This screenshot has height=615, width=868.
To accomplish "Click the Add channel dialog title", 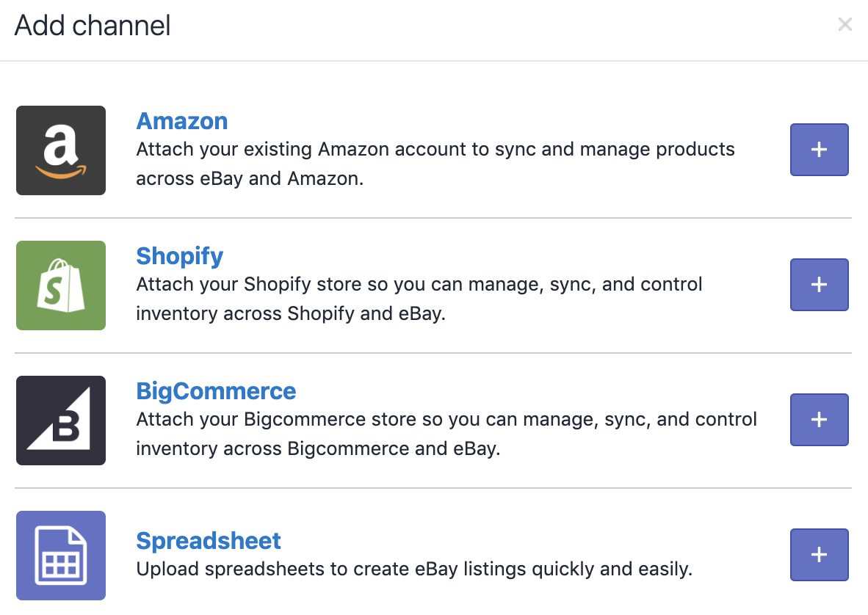I will (x=93, y=26).
